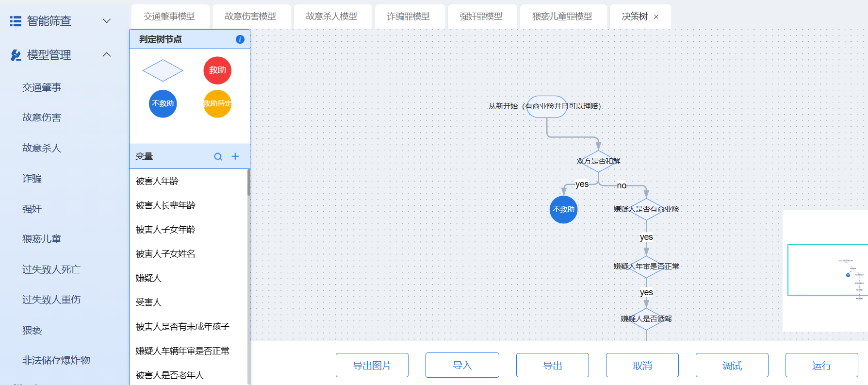The image size is (868, 385).
Task: Add a new variable with plus icon
Action: point(235,156)
